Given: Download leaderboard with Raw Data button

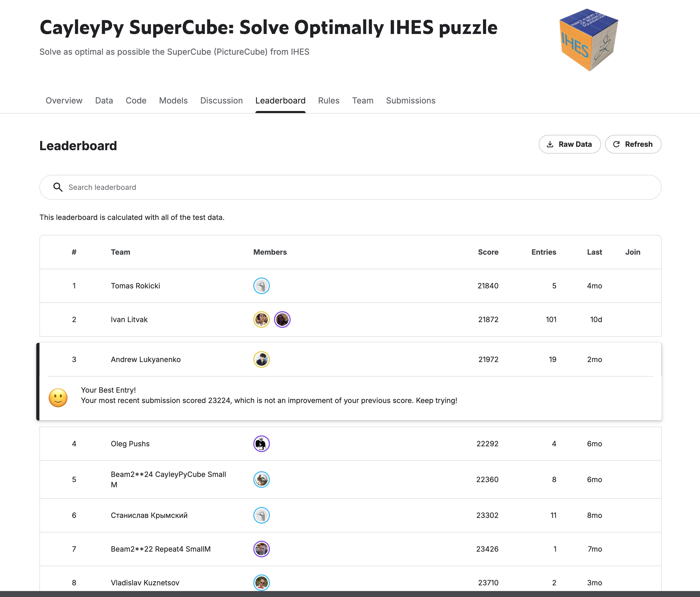Looking at the screenshot, I should [x=570, y=144].
